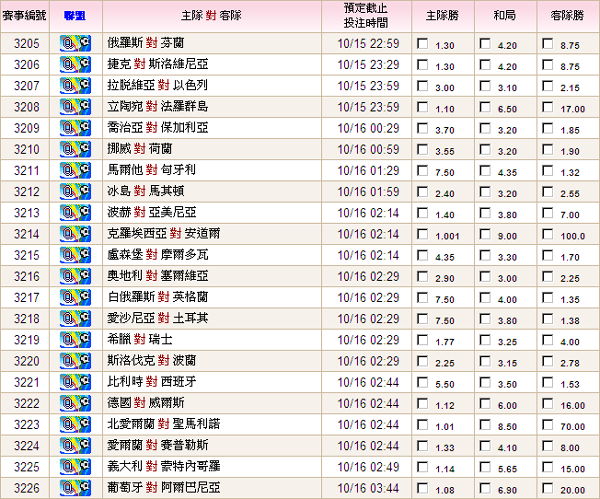Select away win 4.00 for match 3219
The image size is (600, 499).
click(x=548, y=340)
